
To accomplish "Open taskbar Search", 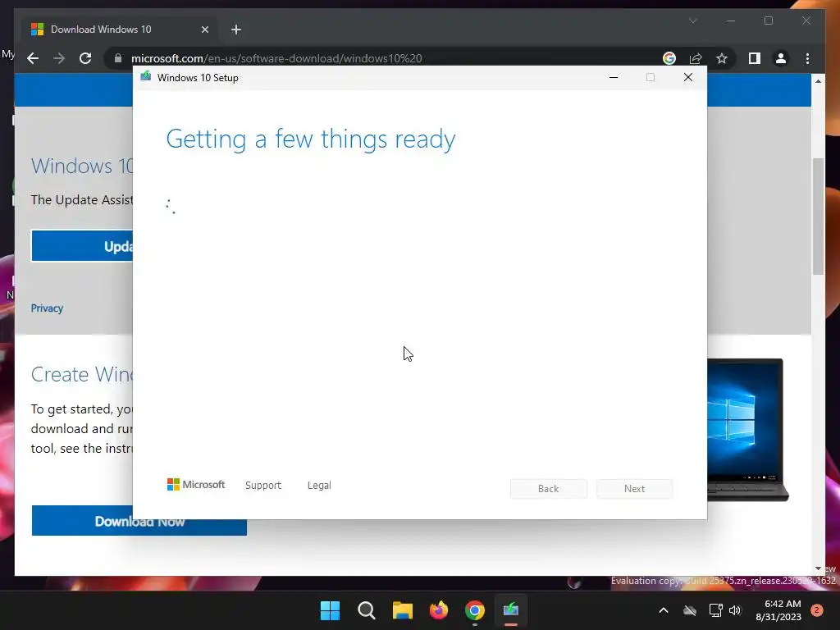I will (367, 610).
